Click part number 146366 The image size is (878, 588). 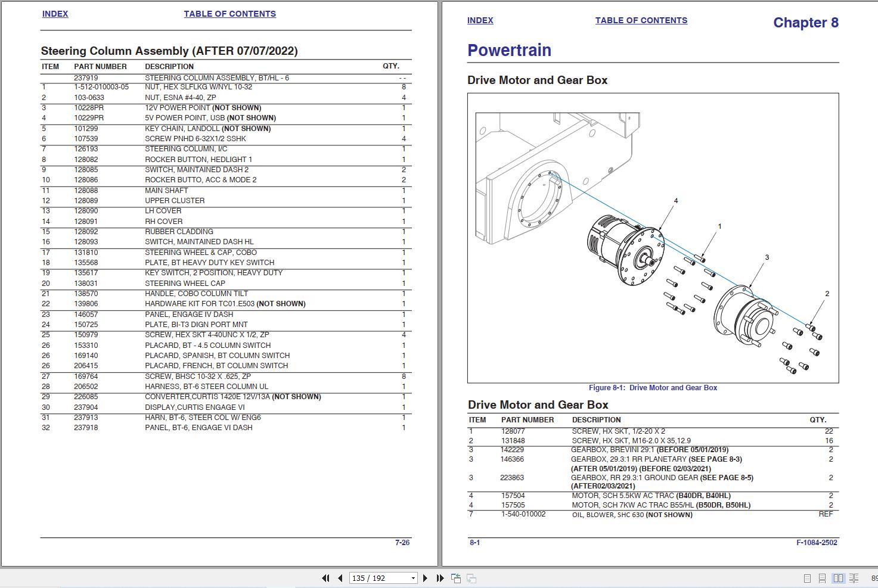pos(512,459)
